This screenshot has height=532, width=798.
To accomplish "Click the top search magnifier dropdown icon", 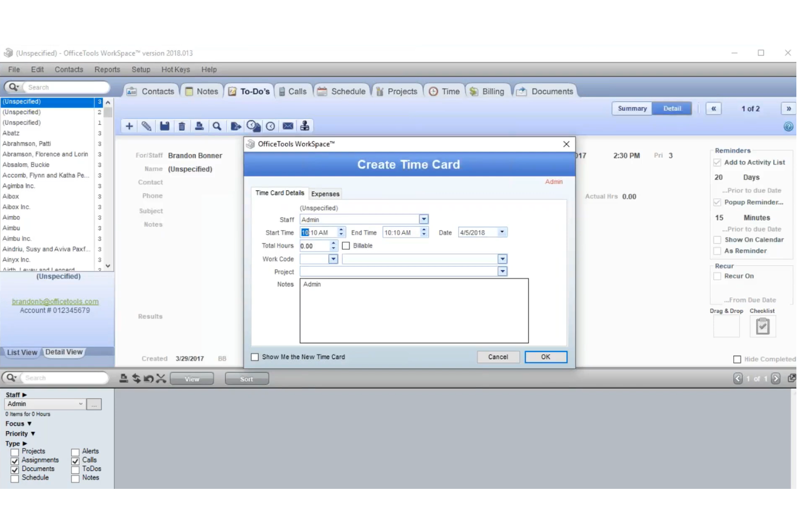I will point(13,87).
